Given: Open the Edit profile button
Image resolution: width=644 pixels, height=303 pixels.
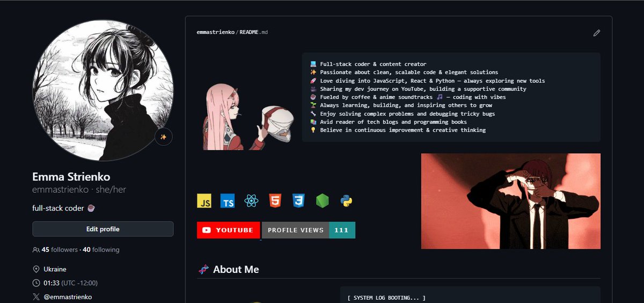Looking at the screenshot, I should 103,229.
